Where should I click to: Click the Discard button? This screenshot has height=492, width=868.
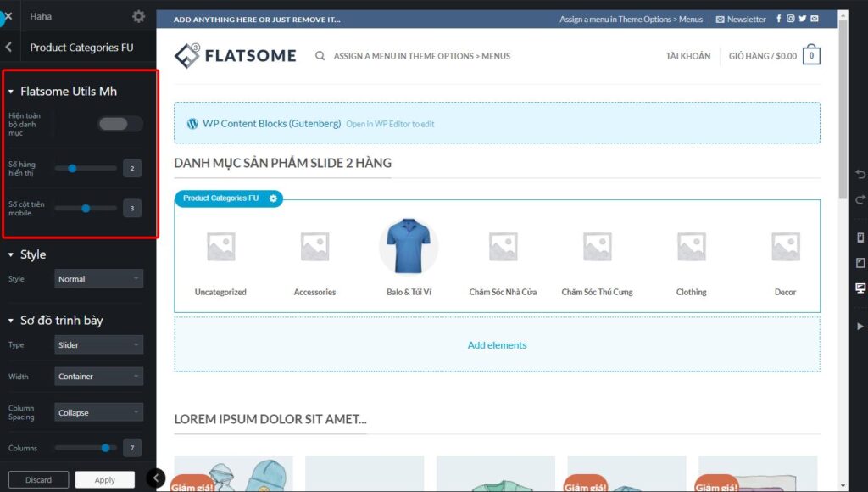pyautogui.click(x=38, y=480)
